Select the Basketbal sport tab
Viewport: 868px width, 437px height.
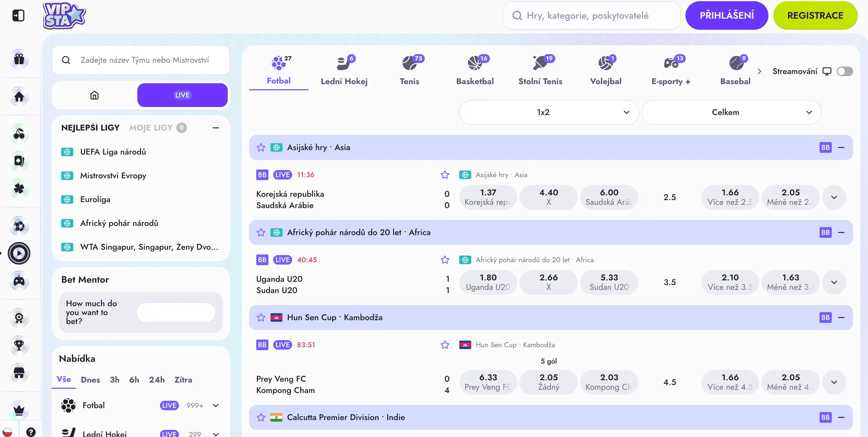(x=475, y=70)
